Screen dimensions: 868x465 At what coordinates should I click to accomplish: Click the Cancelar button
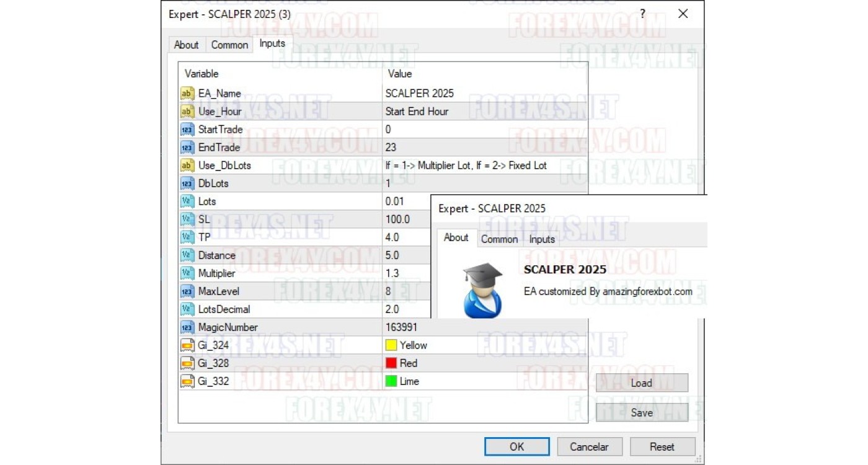(x=589, y=446)
